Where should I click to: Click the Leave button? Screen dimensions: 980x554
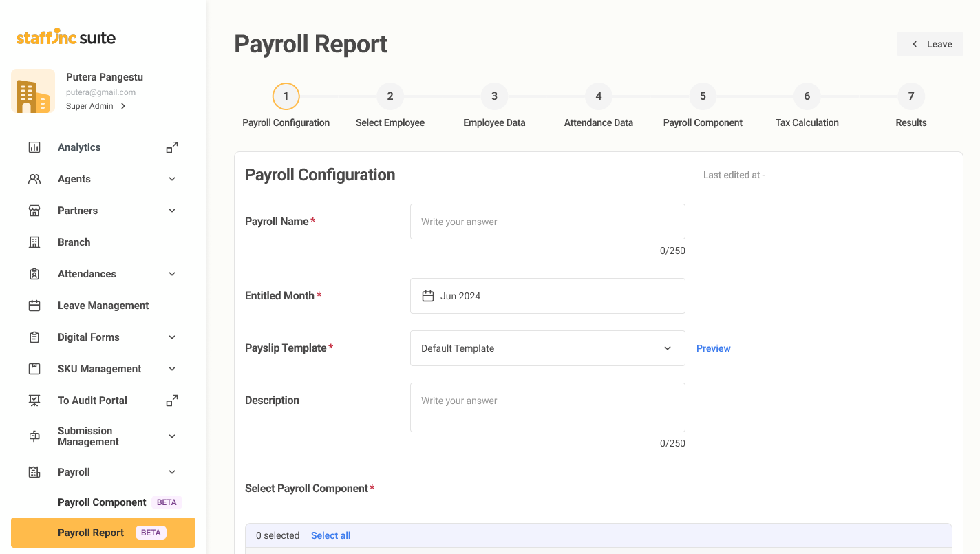coord(930,44)
